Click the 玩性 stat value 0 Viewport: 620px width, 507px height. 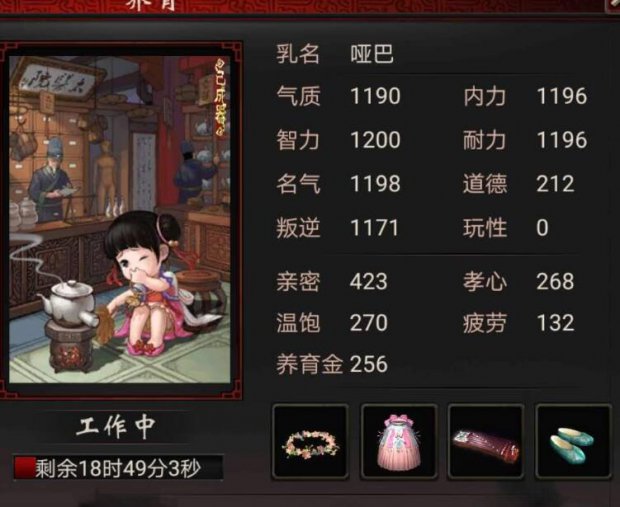542,228
